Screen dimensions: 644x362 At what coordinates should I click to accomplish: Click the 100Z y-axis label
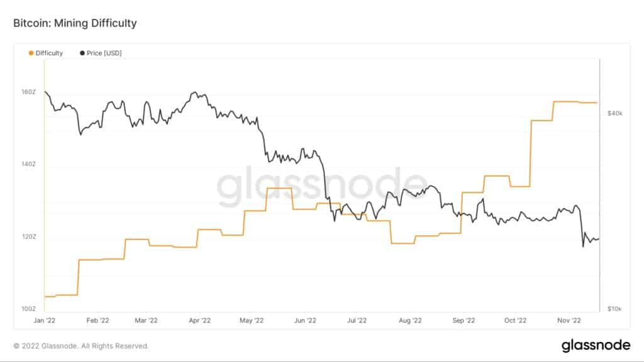point(29,309)
